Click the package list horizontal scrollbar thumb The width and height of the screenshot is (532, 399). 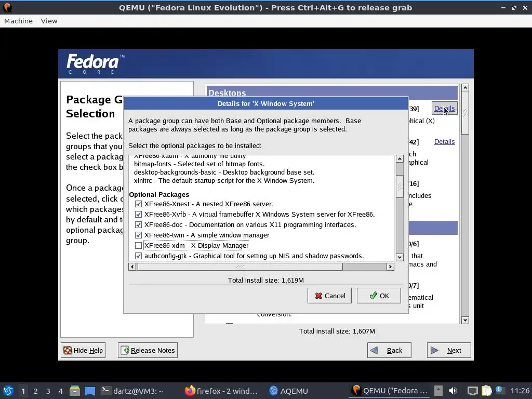[240, 267]
